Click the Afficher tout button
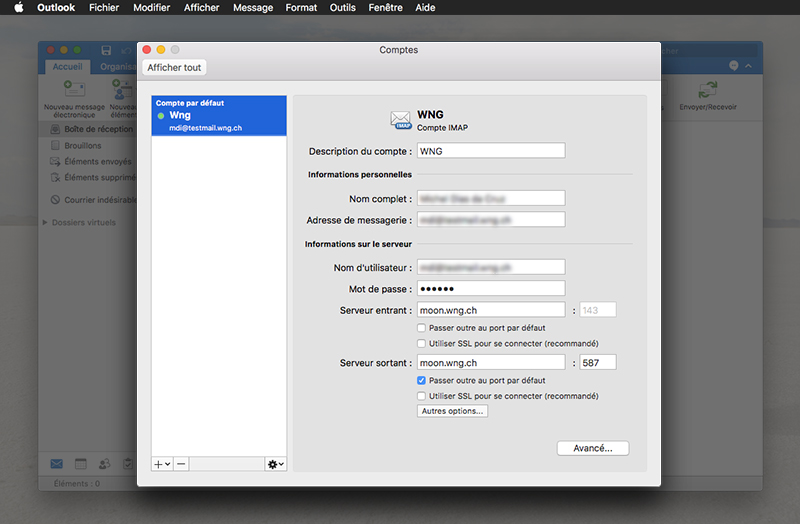The image size is (800, 524). coord(174,67)
